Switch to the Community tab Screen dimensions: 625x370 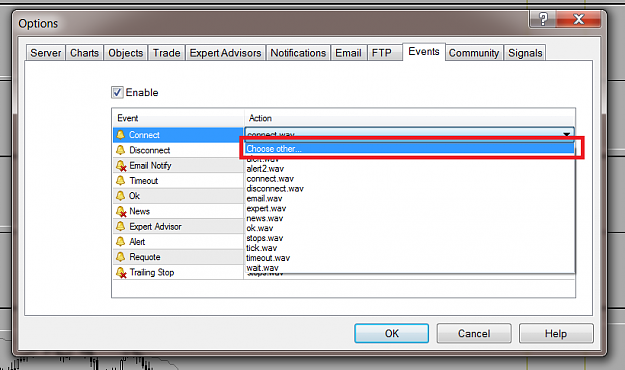tap(474, 53)
